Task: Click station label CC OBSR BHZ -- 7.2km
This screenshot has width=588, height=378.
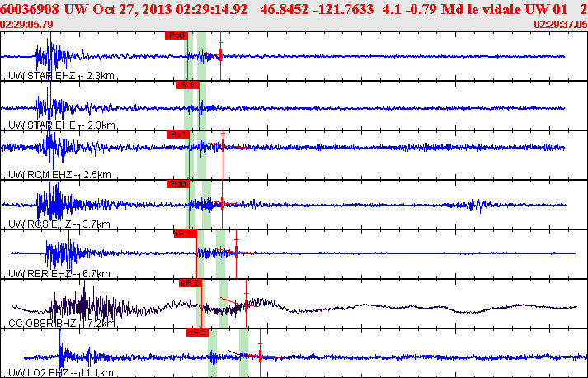Action: coord(62,324)
